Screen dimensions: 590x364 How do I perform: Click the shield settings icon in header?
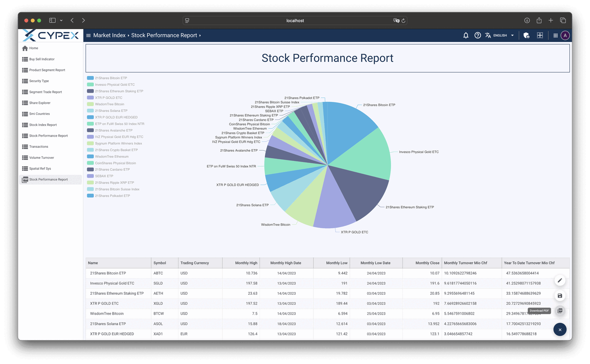pyautogui.click(x=526, y=35)
